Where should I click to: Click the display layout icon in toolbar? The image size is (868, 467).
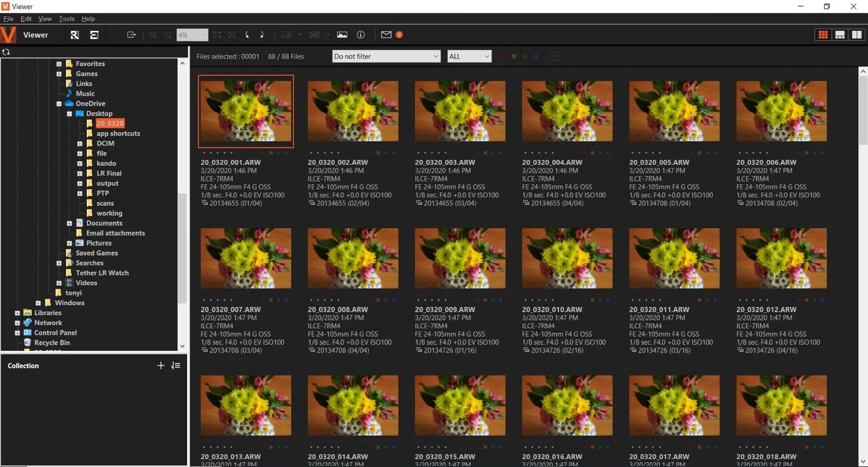286,35
